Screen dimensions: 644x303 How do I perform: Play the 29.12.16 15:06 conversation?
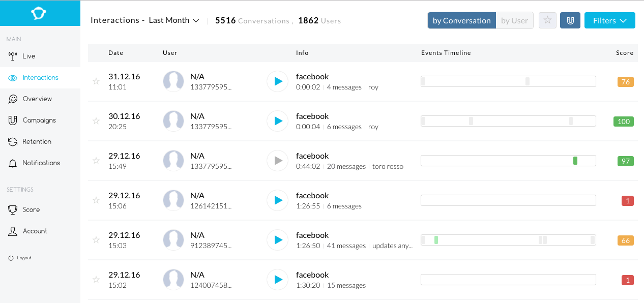coord(278,200)
